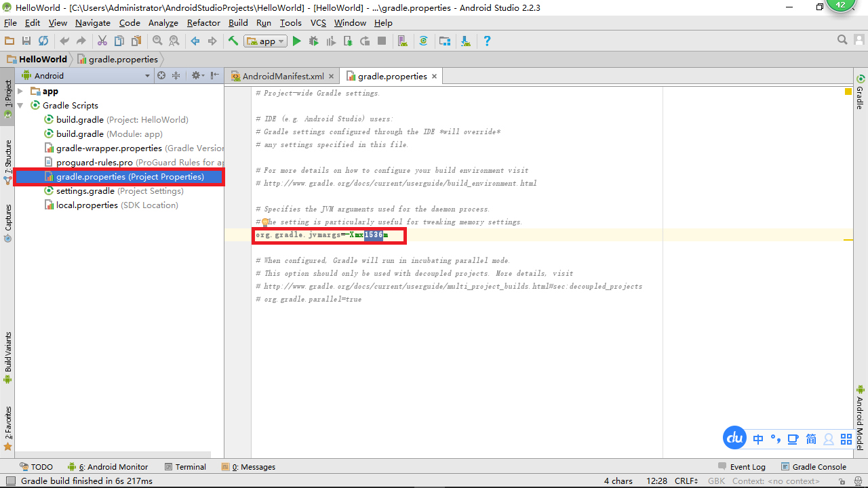Screen dimensions: 868x488
Task: Open the Refactor menu
Action: 203,22
